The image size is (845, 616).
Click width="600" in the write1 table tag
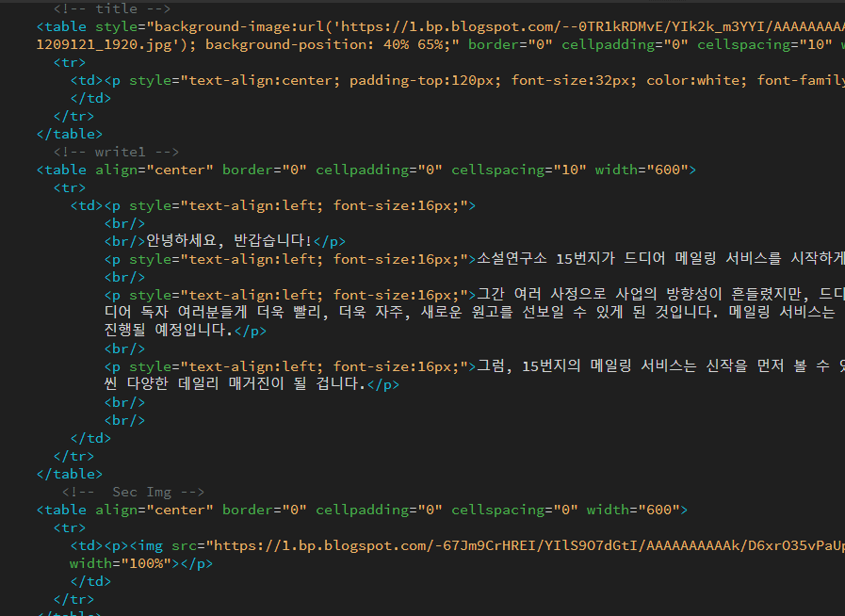[642, 170]
